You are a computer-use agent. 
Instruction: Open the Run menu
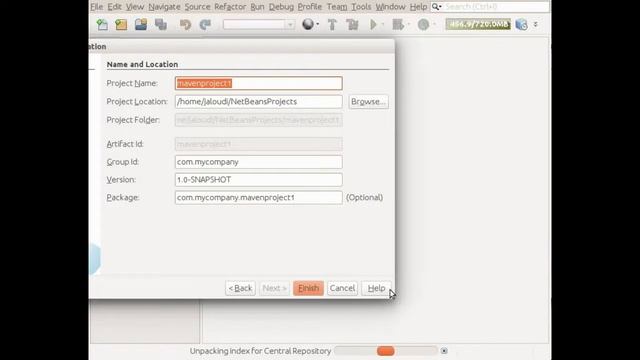tap(257, 7)
